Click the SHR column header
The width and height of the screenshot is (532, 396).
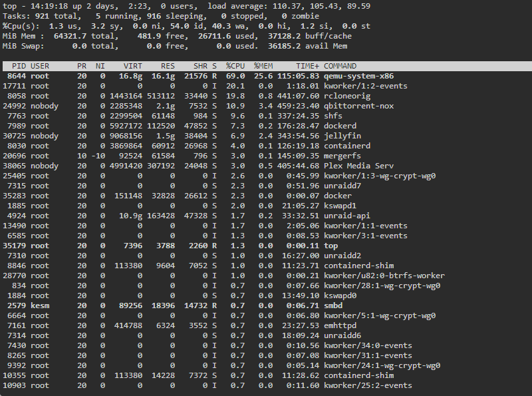pyautogui.click(x=200, y=66)
